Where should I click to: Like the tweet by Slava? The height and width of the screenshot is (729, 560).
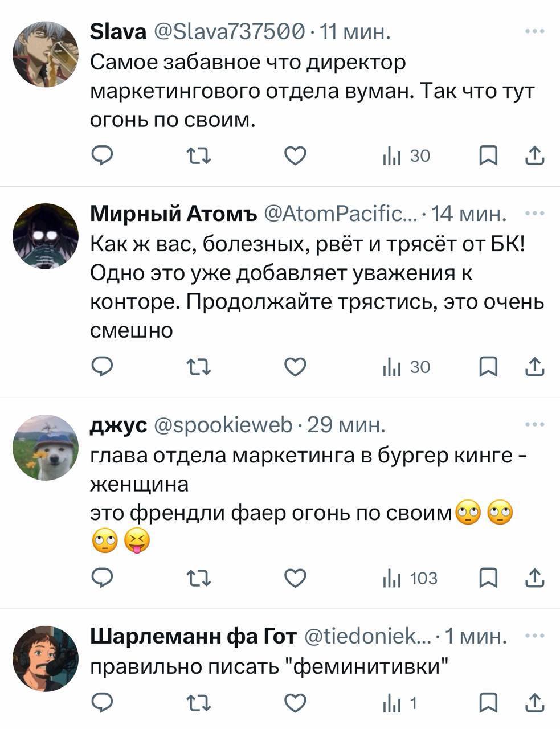pyautogui.click(x=295, y=155)
